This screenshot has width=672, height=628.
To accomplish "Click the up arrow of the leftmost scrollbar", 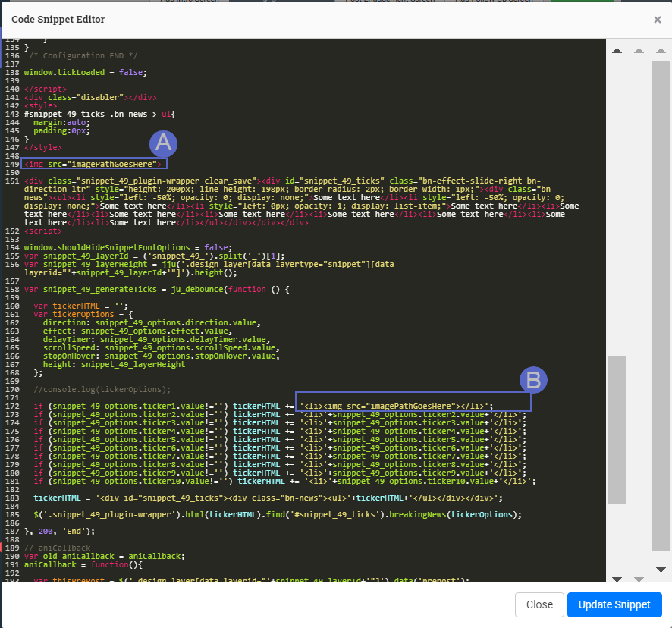I will [x=617, y=51].
